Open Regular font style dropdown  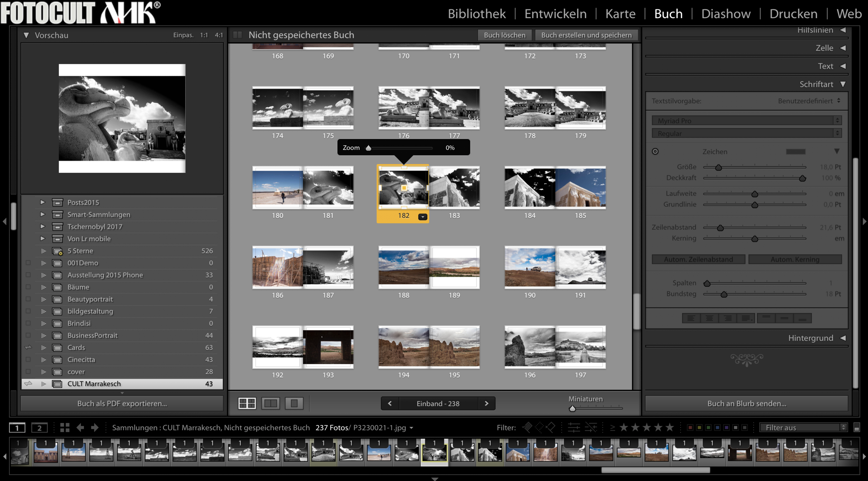point(746,133)
